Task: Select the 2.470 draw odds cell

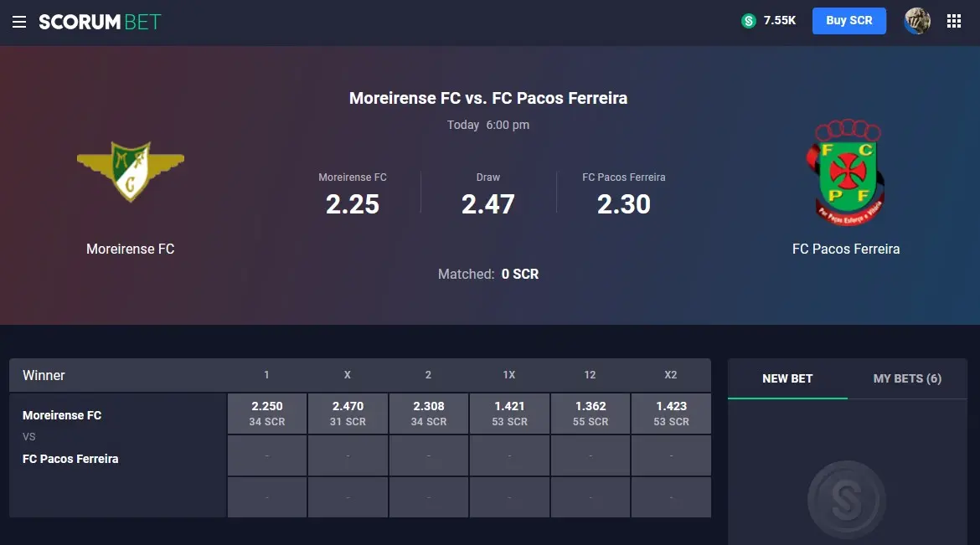Action: [x=348, y=413]
